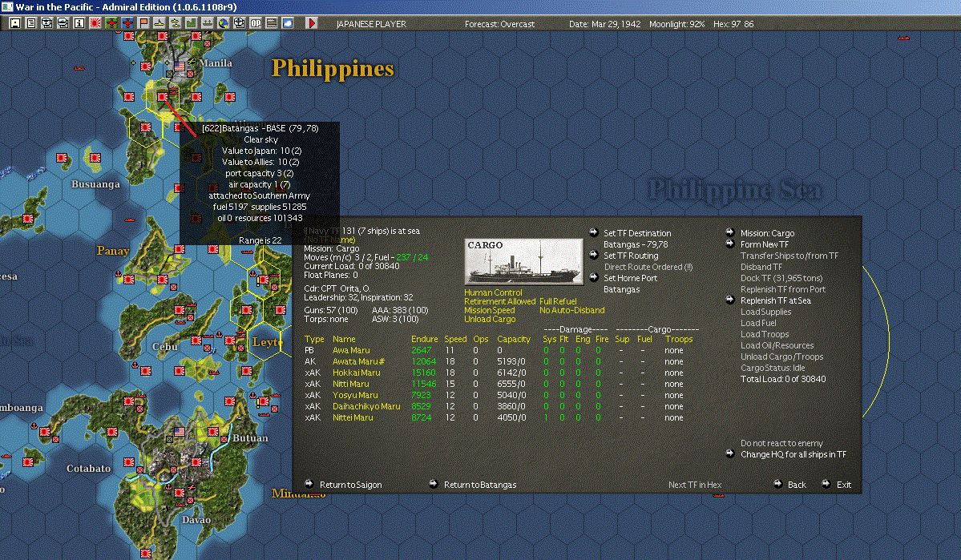Select Disband TF option

click(x=761, y=267)
